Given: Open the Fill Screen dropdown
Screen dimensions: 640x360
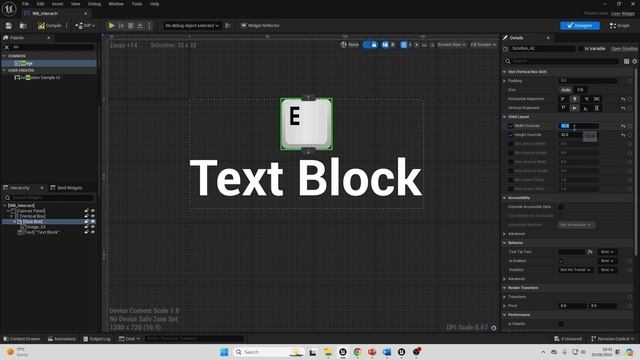Looking at the screenshot, I should click(x=483, y=45).
